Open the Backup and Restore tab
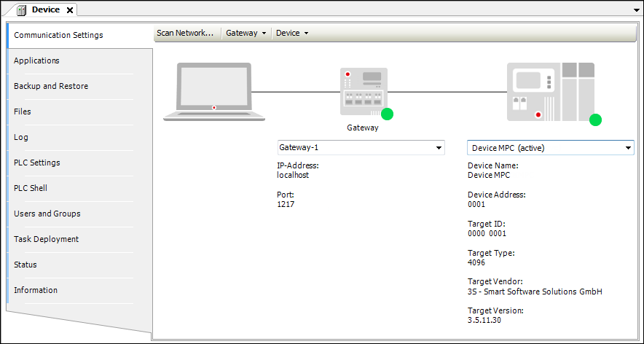 tap(51, 86)
